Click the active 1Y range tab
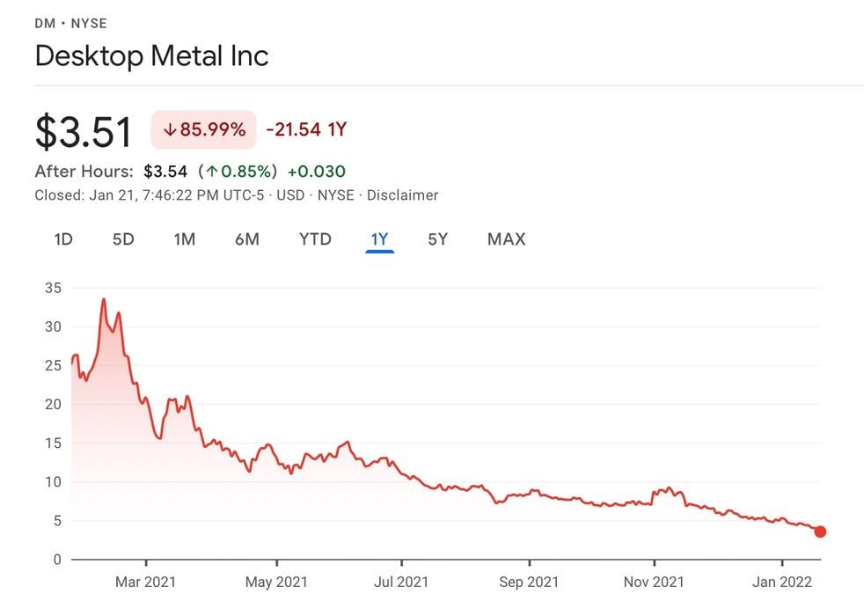This screenshot has width=864, height=616. pyautogui.click(x=379, y=238)
